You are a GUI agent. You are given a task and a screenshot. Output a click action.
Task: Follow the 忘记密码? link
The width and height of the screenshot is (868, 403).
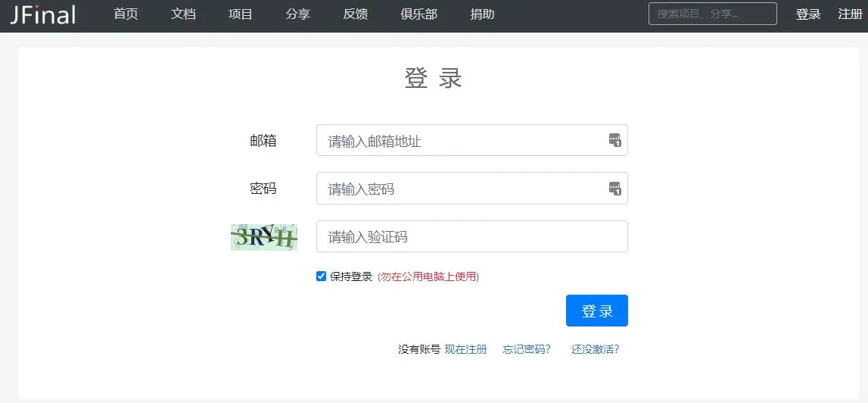[527, 349]
